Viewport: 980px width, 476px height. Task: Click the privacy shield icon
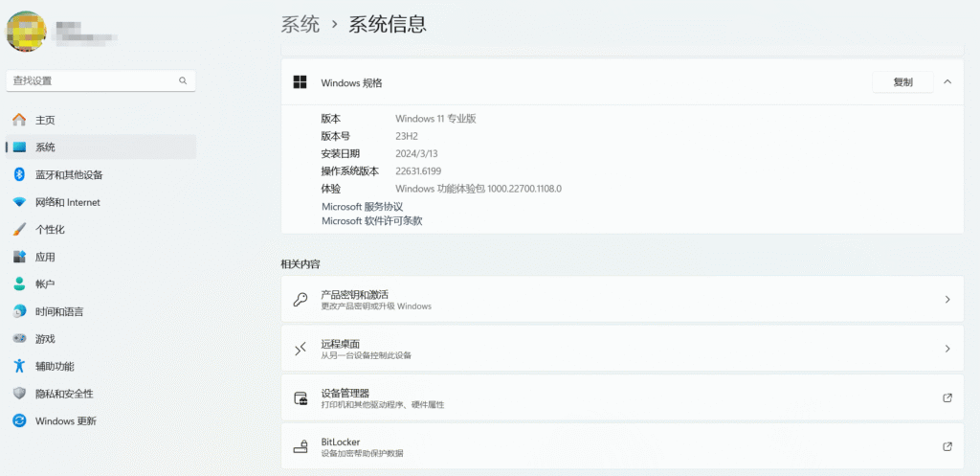coord(19,394)
